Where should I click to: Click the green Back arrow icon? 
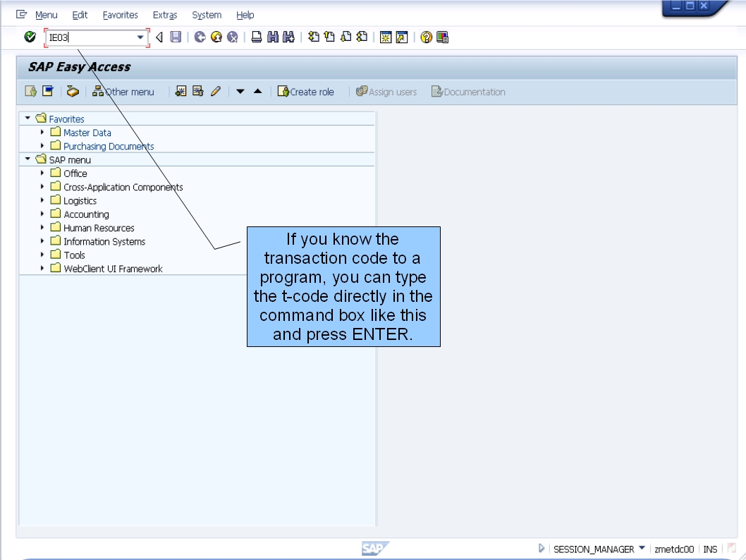click(x=200, y=37)
